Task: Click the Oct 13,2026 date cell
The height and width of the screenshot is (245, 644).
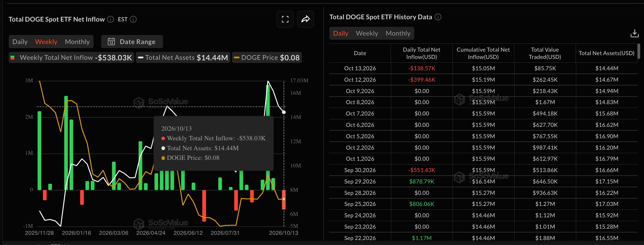Action: coord(360,68)
